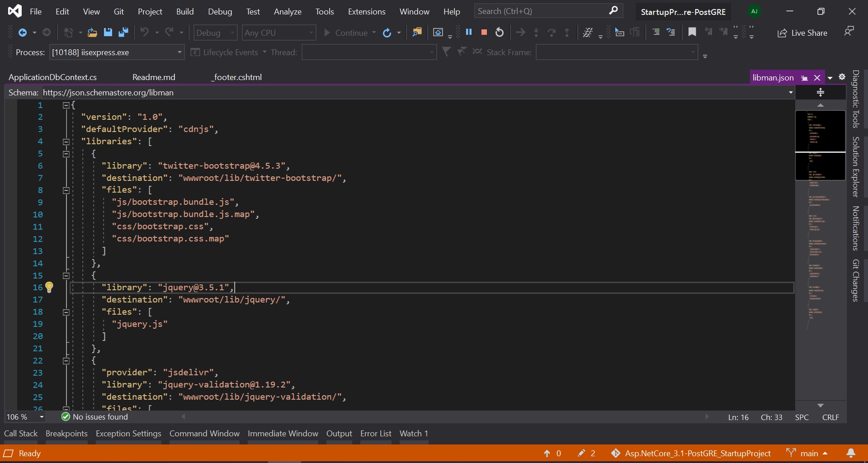Collapse the files array on line 8
This screenshot has width=868, height=463.
[66, 190]
